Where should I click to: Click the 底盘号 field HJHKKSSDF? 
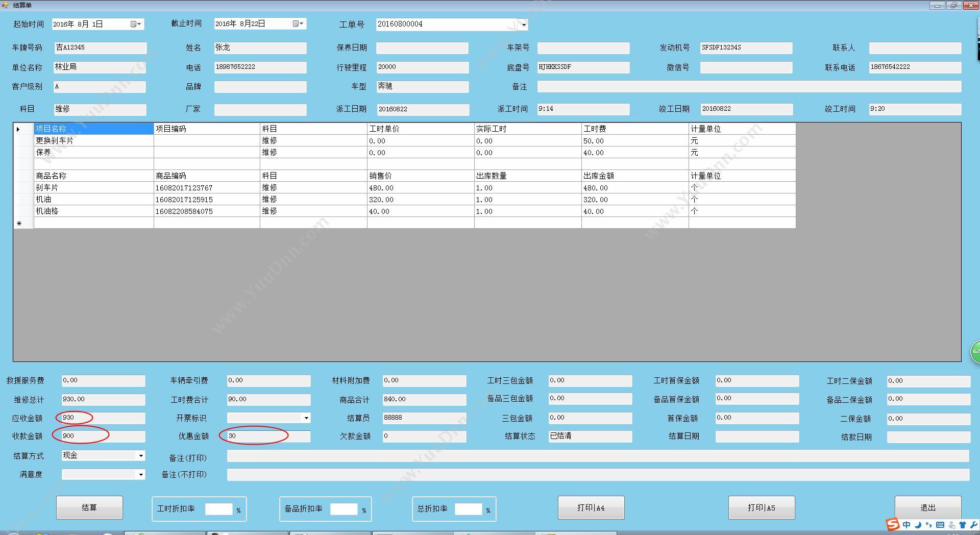(583, 67)
